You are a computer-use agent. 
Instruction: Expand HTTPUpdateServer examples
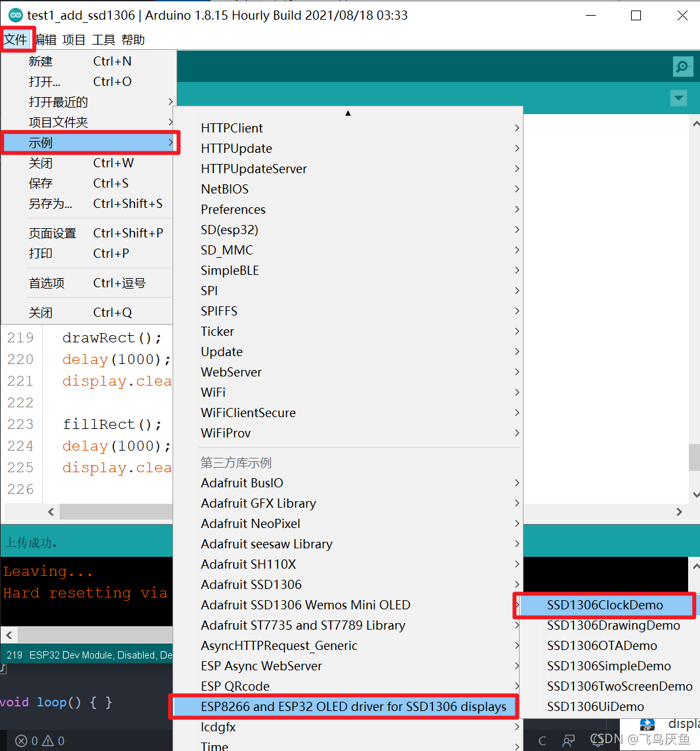click(x=348, y=169)
